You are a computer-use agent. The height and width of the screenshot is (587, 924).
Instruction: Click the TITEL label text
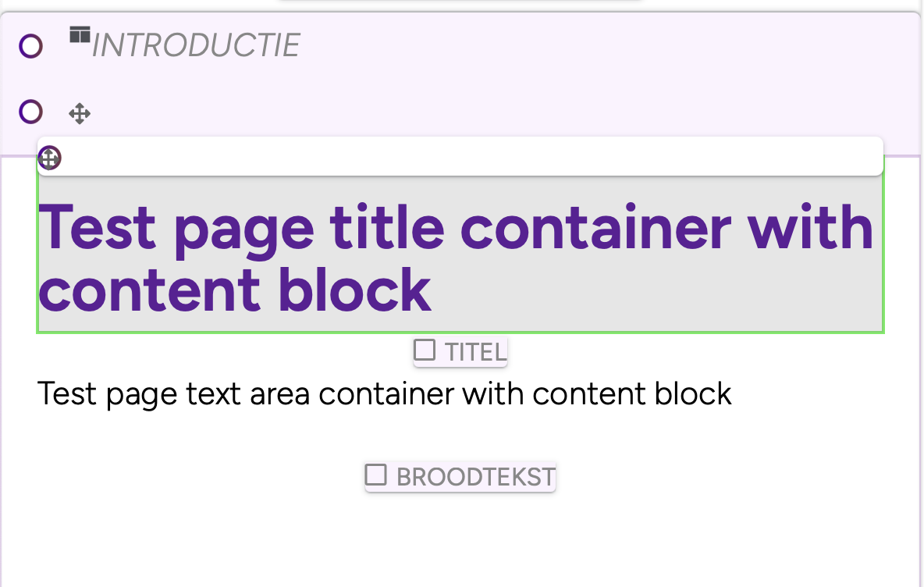(475, 352)
